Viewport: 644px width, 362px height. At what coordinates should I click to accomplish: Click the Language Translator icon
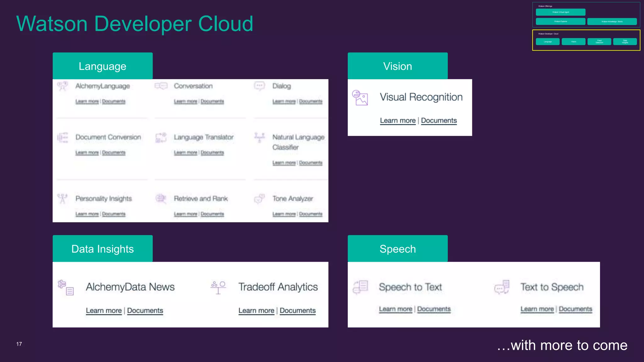[x=161, y=137]
